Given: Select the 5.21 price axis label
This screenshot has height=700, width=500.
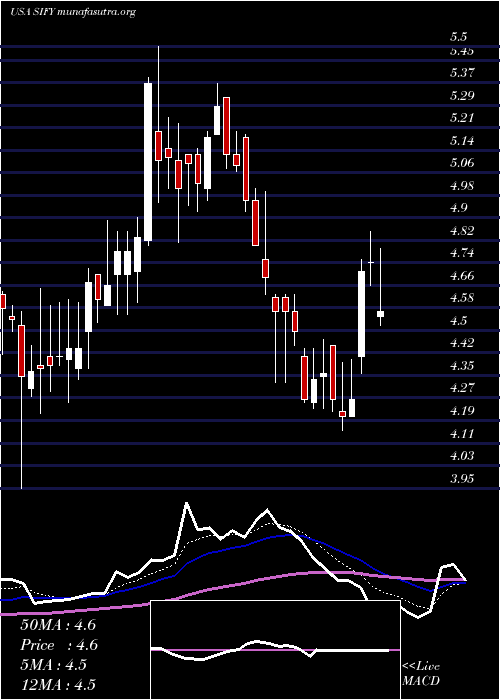Looking at the screenshot, I should pyautogui.click(x=462, y=118).
